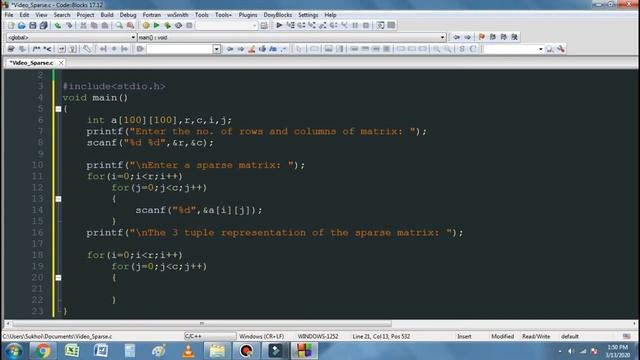Screen dimensions: 640x360
Task: Open the Build menu
Action: [107, 15]
